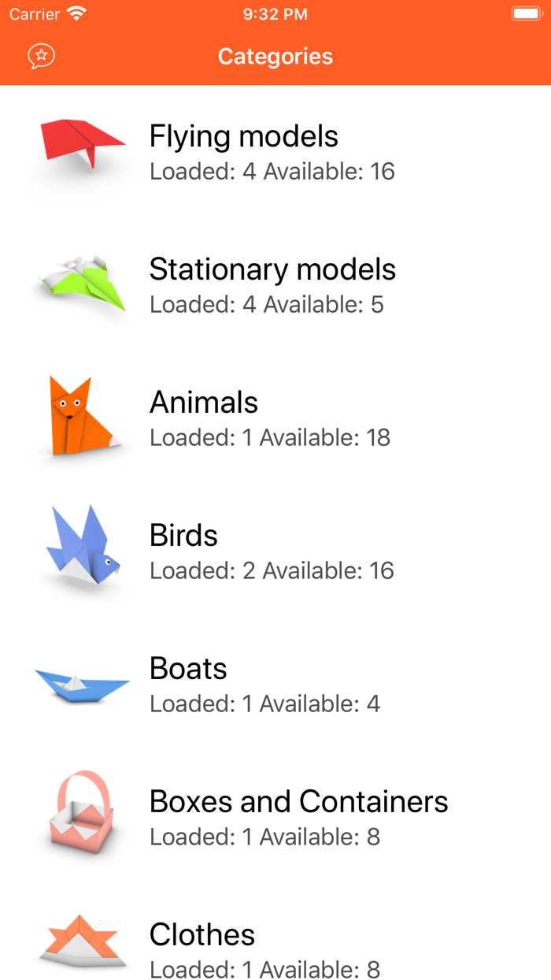Open the Birds category

[x=183, y=536]
